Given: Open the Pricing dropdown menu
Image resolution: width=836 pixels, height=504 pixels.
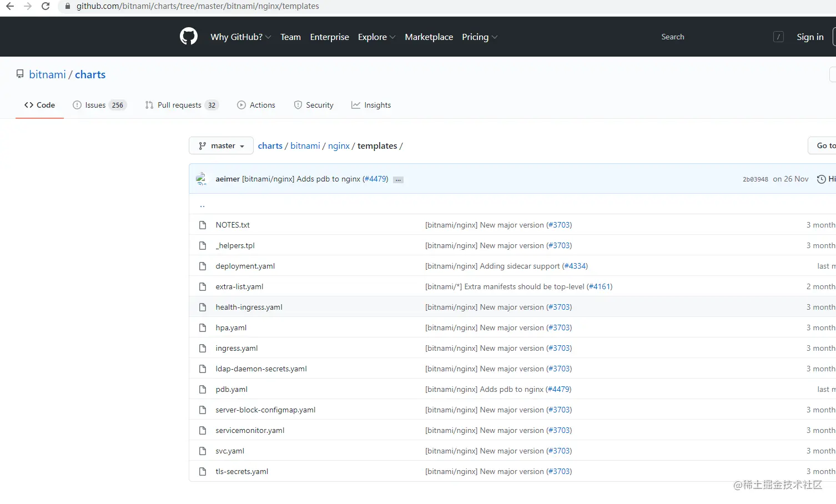Looking at the screenshot, I should [480, 37].
